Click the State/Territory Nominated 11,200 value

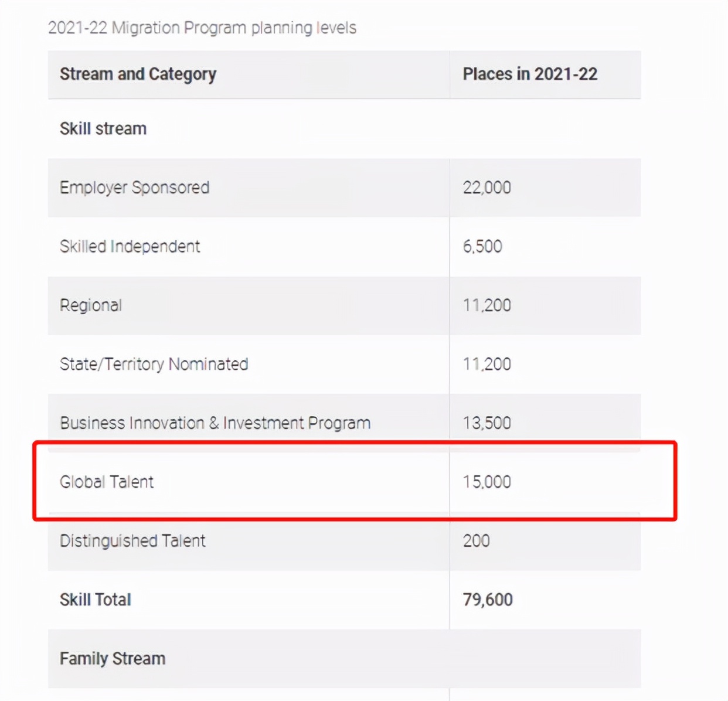[487, 365]
